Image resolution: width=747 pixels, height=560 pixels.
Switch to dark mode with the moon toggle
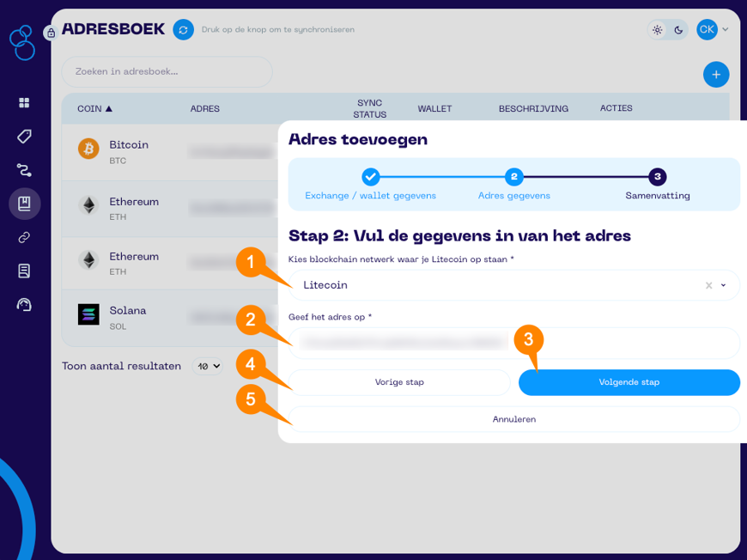coord(679,29)
